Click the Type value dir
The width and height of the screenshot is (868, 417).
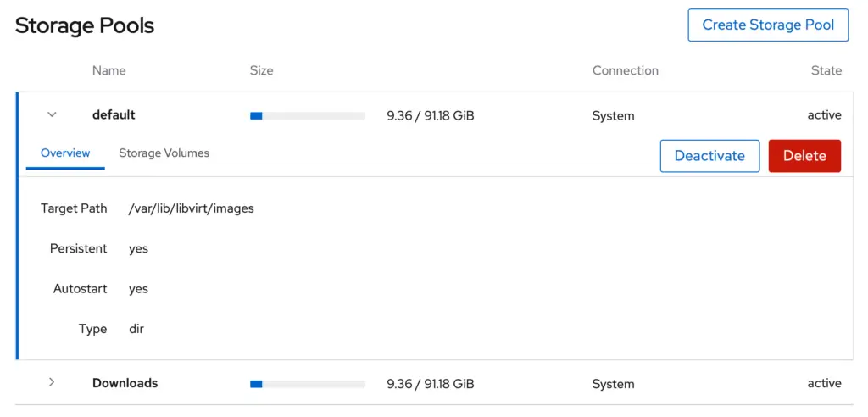pyautogui.click(x=136, y=328)
